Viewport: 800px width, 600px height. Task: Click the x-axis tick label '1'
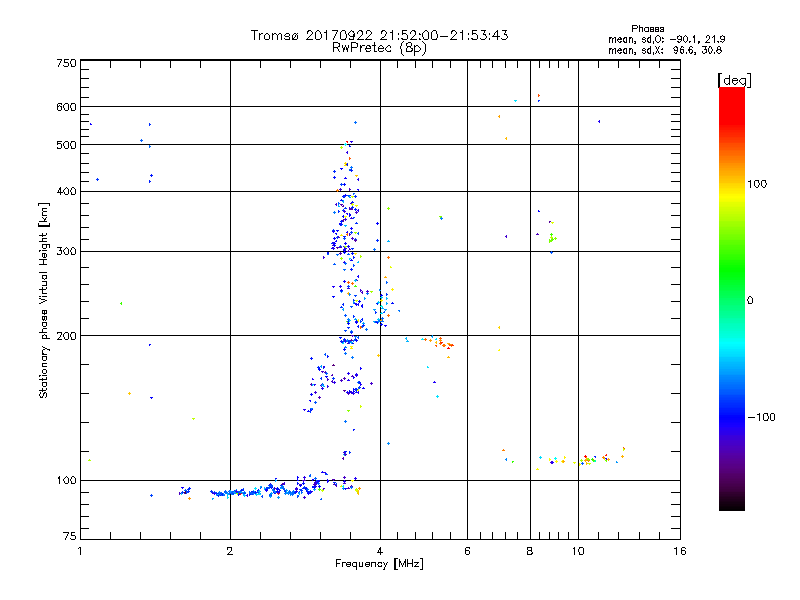click(x=80, y=551)
